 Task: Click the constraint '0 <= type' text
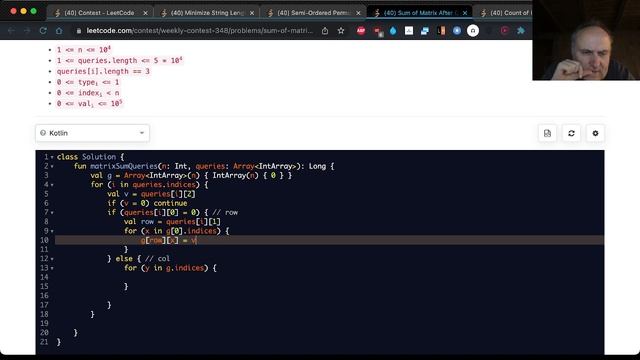click(88, 82)
